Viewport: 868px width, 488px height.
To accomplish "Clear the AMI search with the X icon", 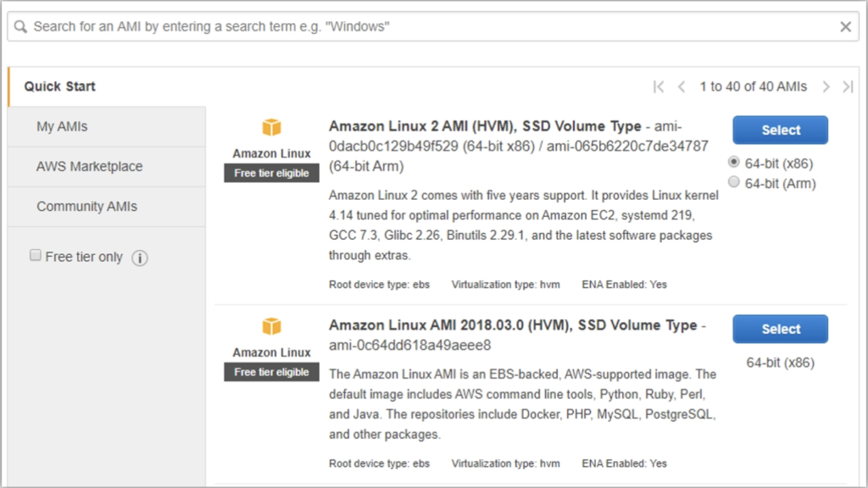I will tap(845, 26).
